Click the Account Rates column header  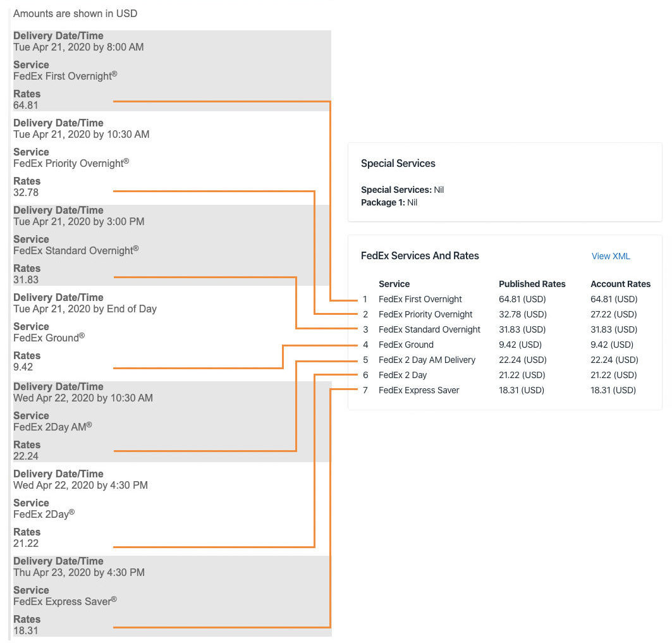(x=620, y=284)
